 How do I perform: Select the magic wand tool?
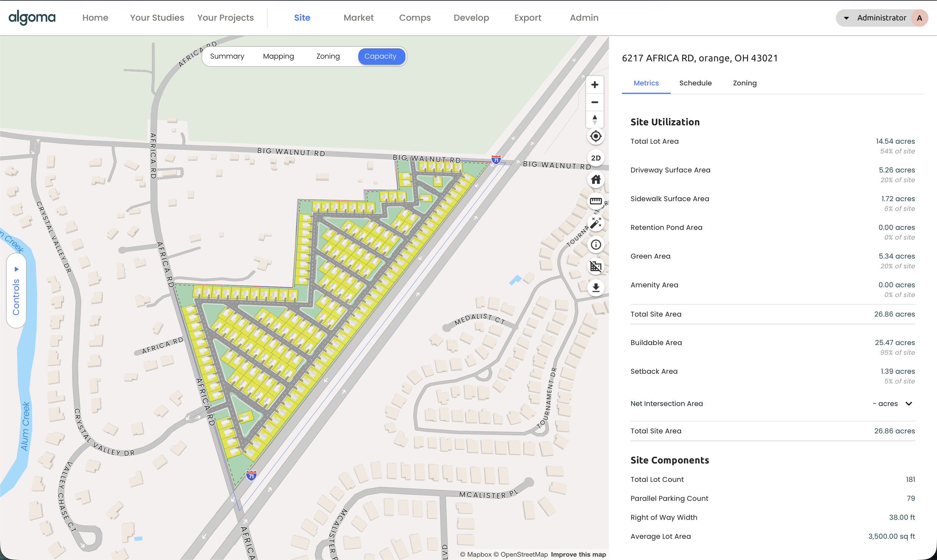pos(596,223)
